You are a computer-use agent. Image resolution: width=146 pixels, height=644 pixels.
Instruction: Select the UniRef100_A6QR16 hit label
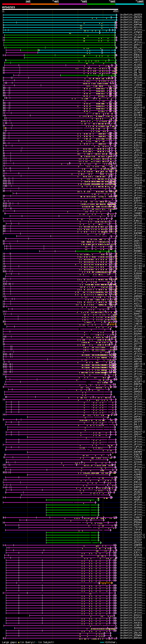pyautogui.click(x=131, y=500)
